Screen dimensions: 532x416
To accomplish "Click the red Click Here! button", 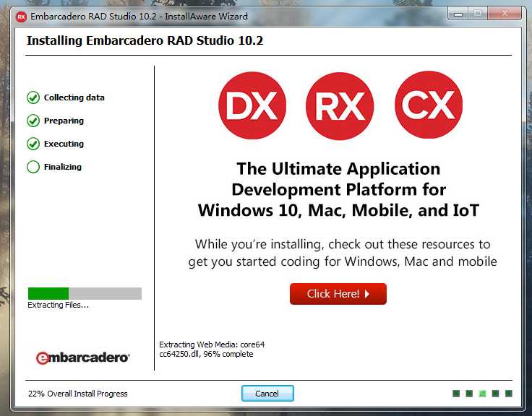I will (338, 294).
